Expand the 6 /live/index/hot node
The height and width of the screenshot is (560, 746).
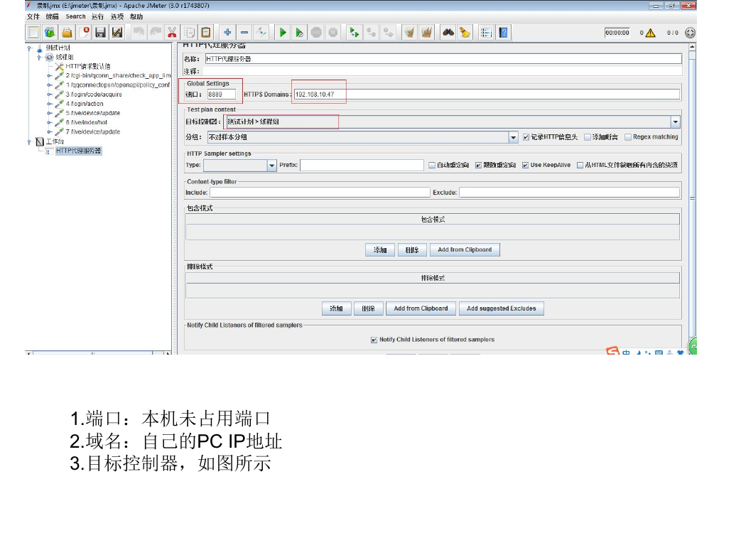50,122
